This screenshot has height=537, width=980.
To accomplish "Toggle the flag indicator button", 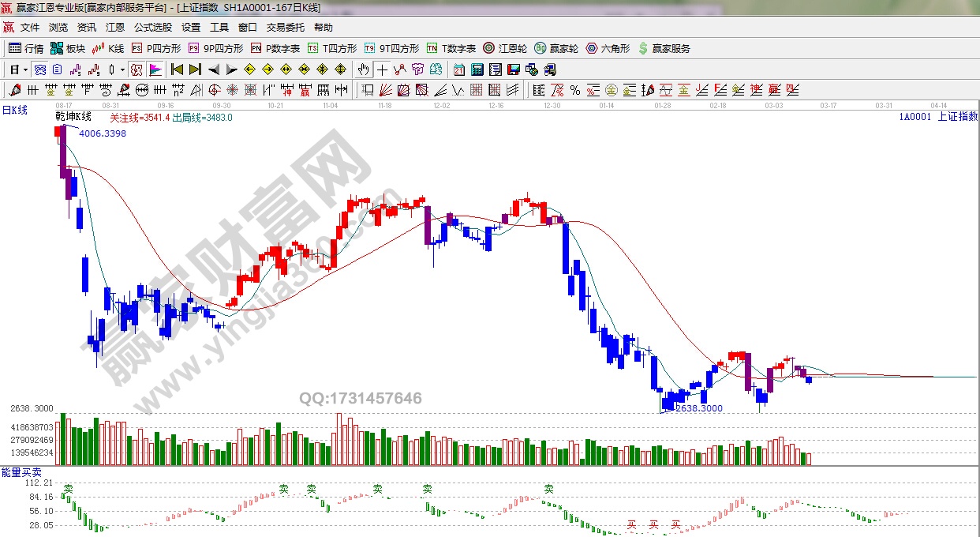I will (155, 69).
